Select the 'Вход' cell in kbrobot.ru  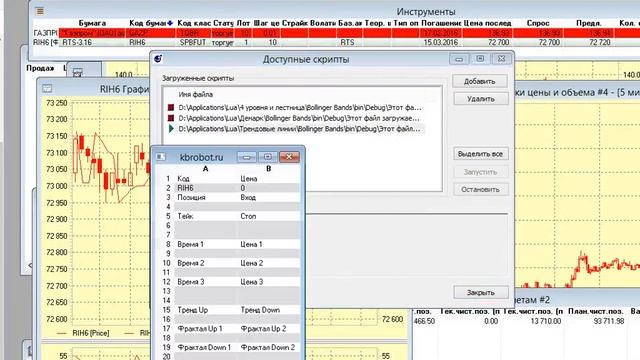tap(269, 197)
